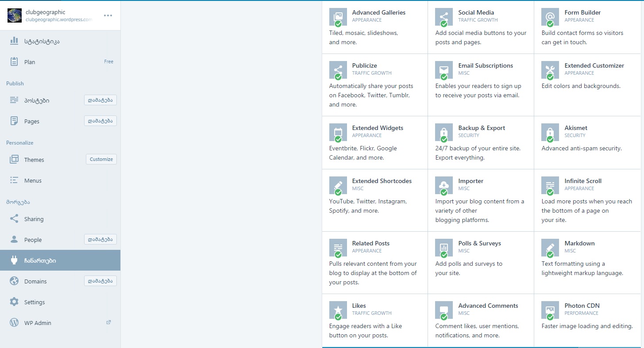Viewport: 644px width, 348px height.
Task: Open the Advanced Galleries plugin icon
Action: [338, 17]
